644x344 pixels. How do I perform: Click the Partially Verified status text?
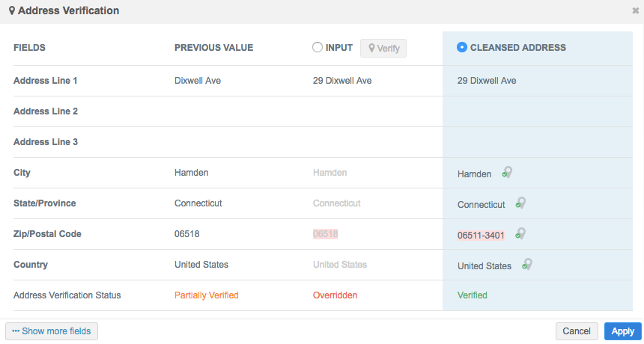[x=206, y=295]
